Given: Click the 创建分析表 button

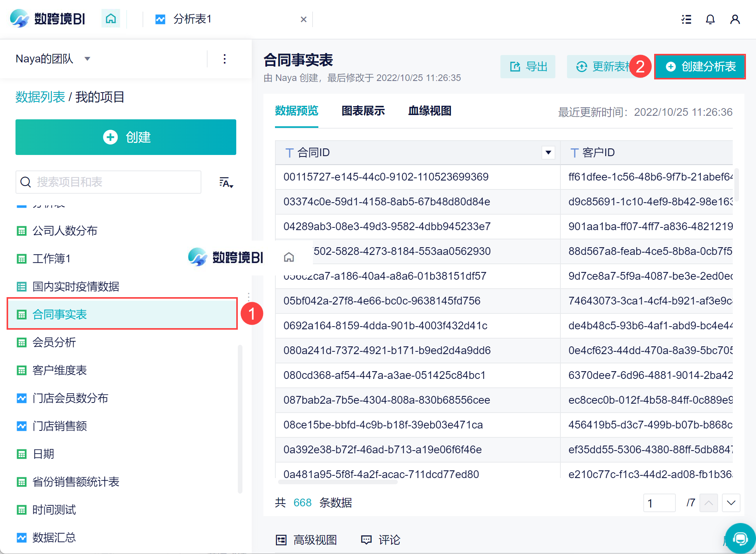Looking at the screenshot, I should (x=700, y=67).
